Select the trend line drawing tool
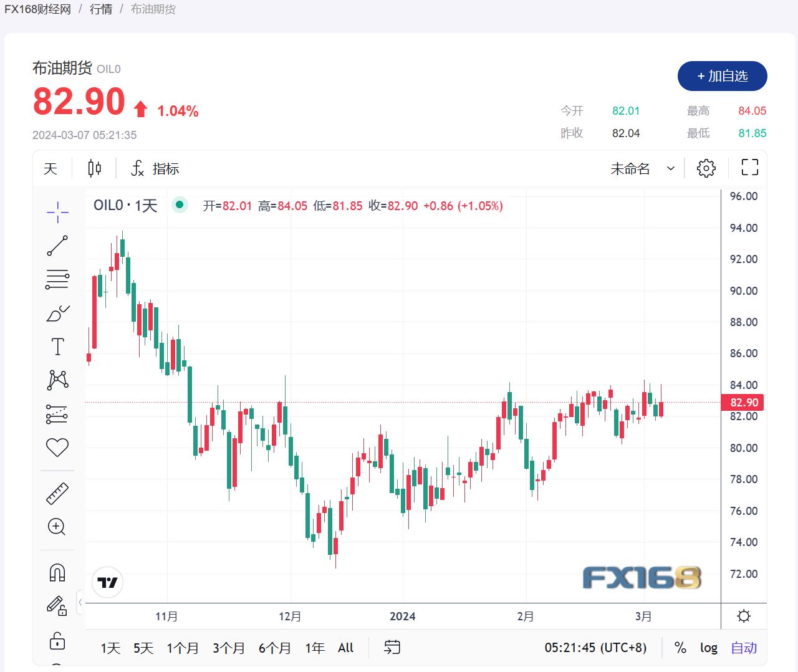Viewport: 798px width, 672px height. pos(57,246)
